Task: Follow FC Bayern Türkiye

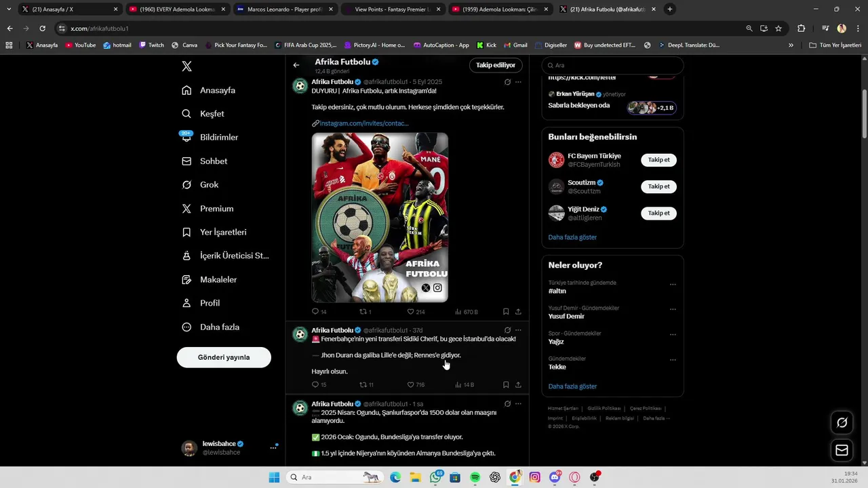Action: click(x=658, y=160)
